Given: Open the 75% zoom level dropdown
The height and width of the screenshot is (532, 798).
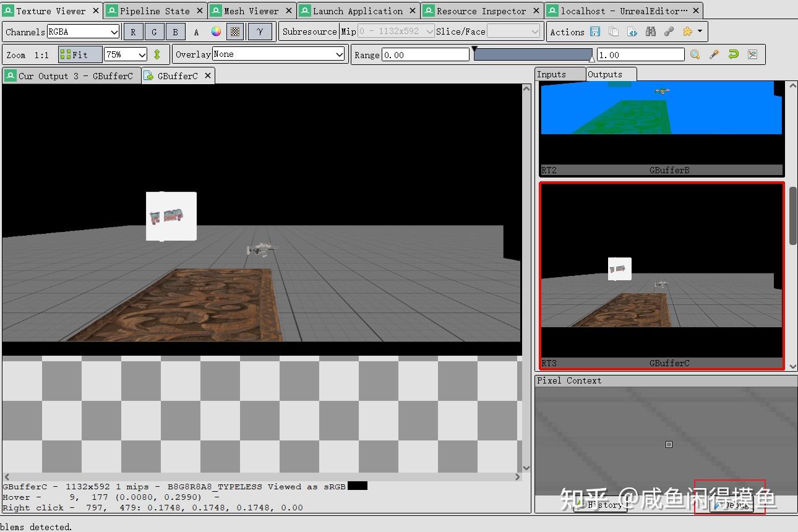Looking at the screenshot, I should point(126,54).
